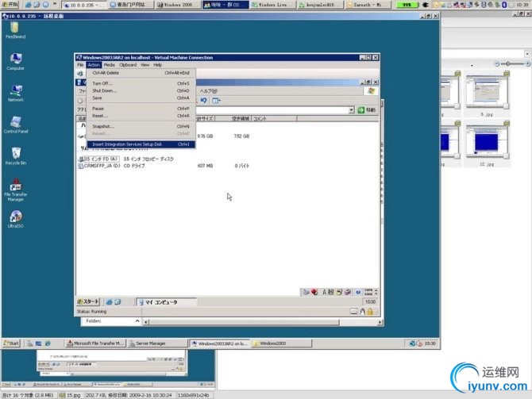
Task: Click the Internet Explorer guest quick launch icon
Action: point(110,302)
